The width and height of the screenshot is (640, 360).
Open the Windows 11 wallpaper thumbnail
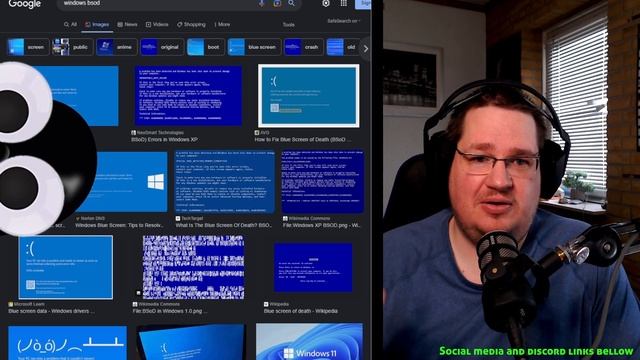[x=309, y=341]
